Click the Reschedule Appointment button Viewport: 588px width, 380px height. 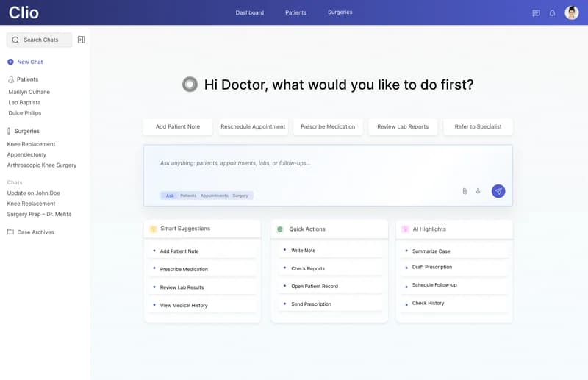tap(253, 127)
